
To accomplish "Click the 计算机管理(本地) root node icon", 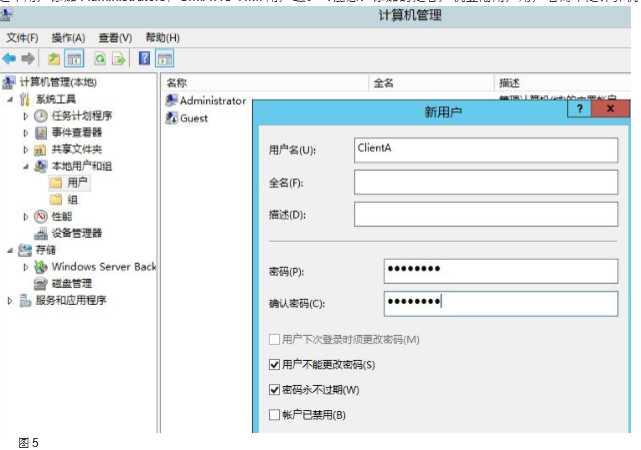I will click(x=9, y=82).
